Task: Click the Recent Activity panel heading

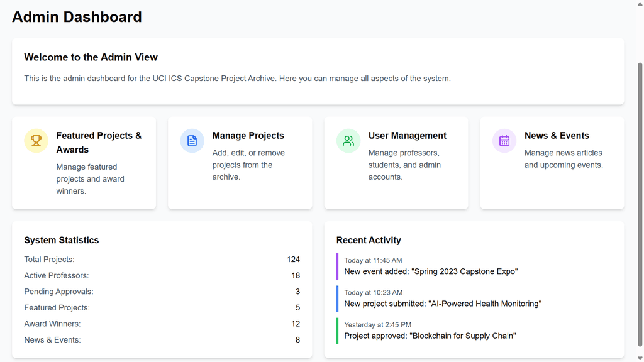Action: point(369,240)
